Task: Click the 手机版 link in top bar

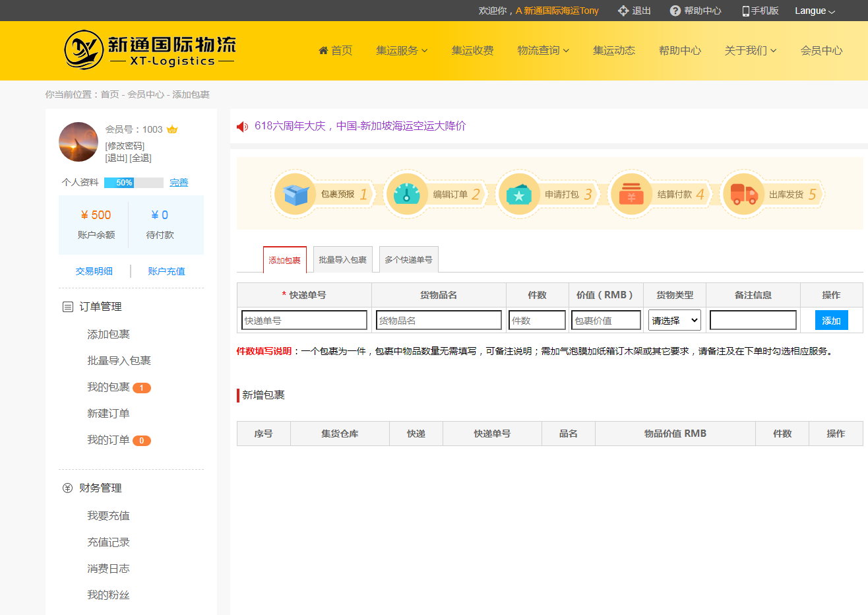Action: [764, 11]
